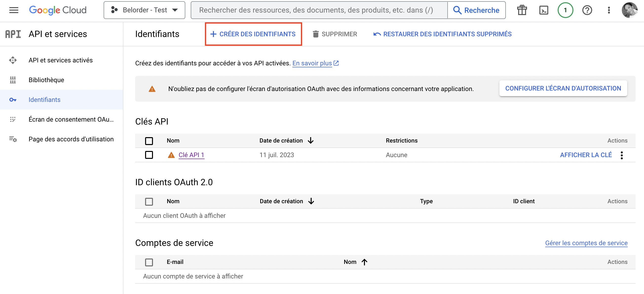Click E-mail column header in service accounts
The width and height of the screenshot is (644, 294).
click(x=175, y=262)
